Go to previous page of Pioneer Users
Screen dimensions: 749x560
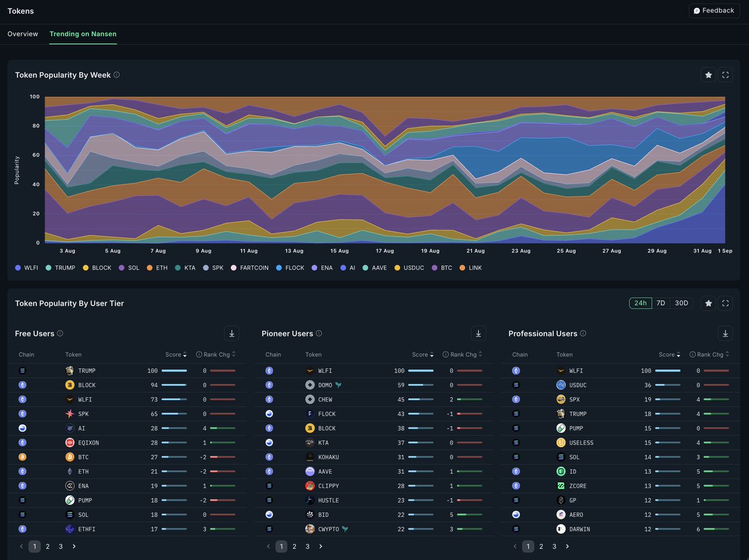click(x=268, y=546)
